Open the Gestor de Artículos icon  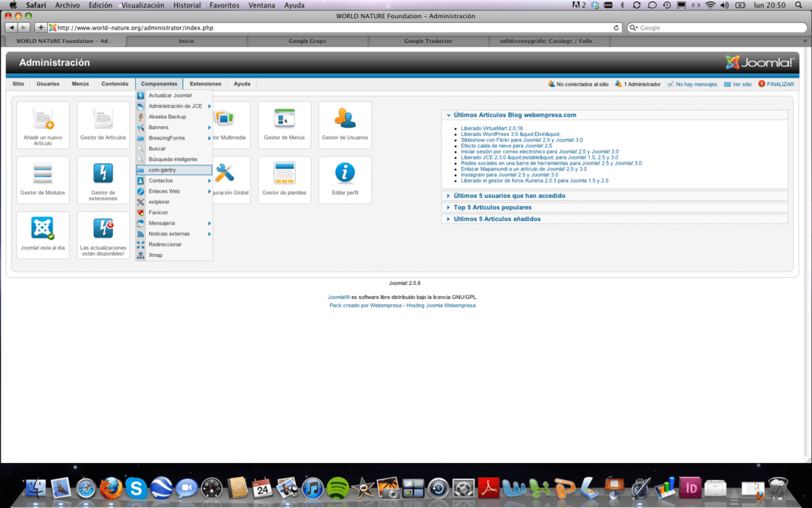[x=103, y=125]
